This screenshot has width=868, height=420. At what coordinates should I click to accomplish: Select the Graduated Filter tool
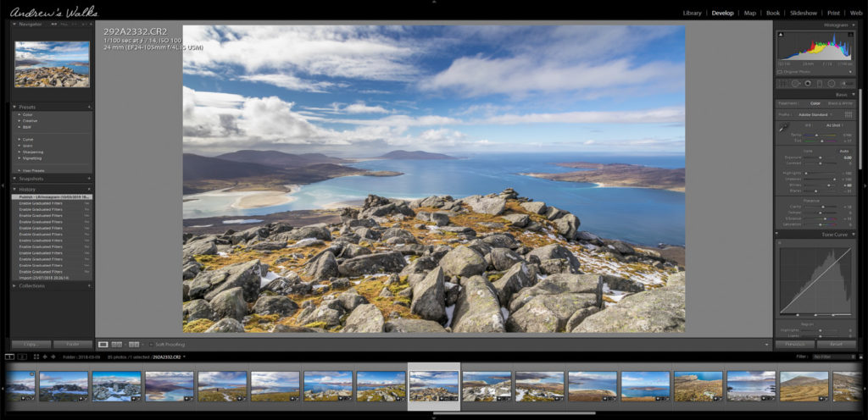pyautogui.click(x=820, y=83)
